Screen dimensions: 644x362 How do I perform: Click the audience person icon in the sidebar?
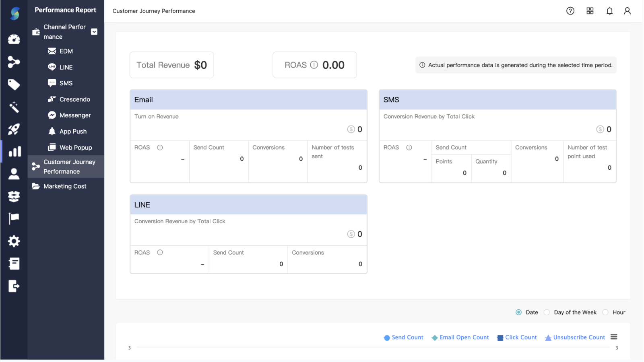[x=14, y=173]
